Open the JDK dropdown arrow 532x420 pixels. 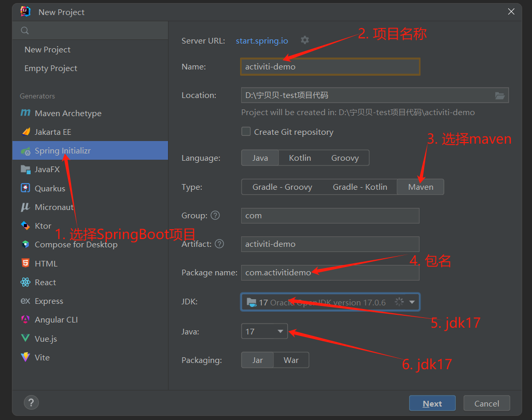pyautogui.click(x=412, y=302)
